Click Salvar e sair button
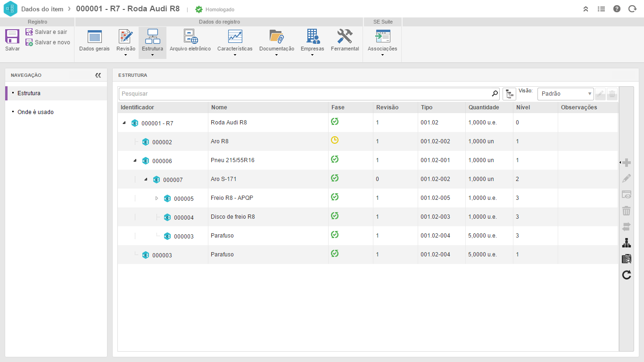 point(46,32)
